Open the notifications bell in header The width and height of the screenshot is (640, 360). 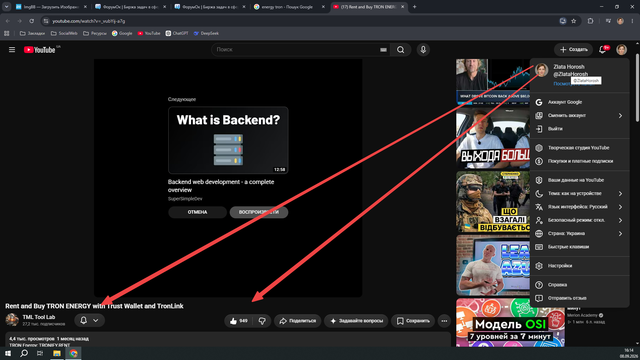(602, 50)
